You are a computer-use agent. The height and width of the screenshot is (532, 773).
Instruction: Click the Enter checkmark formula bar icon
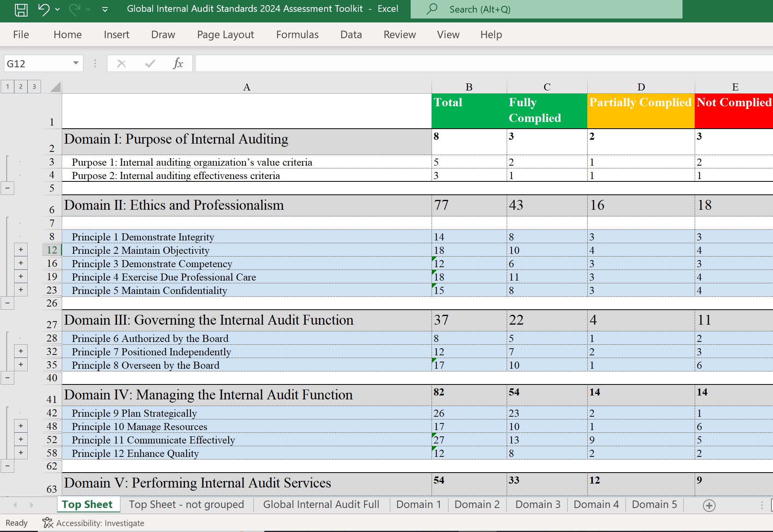[150, 63]
